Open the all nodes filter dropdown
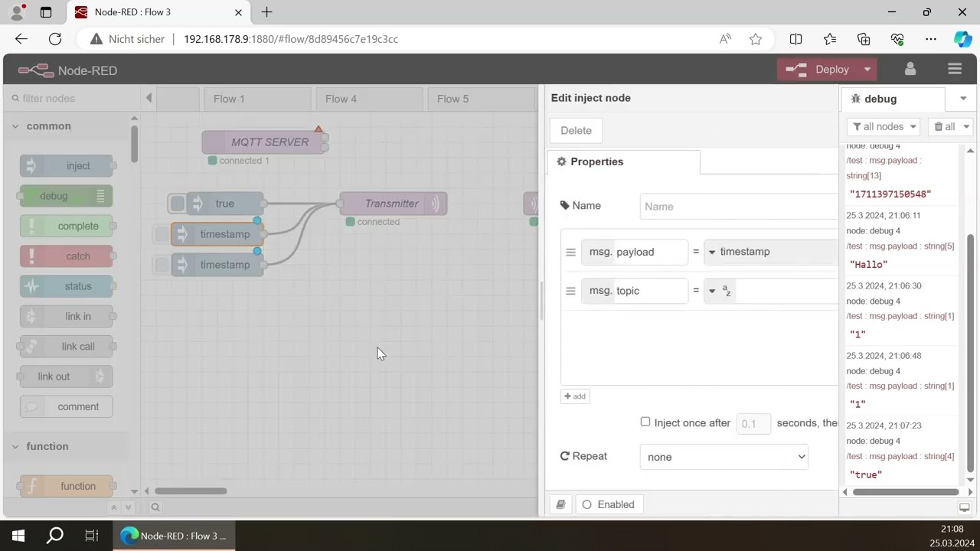This screenshot has width=980, height=551. tap(884, 127)
